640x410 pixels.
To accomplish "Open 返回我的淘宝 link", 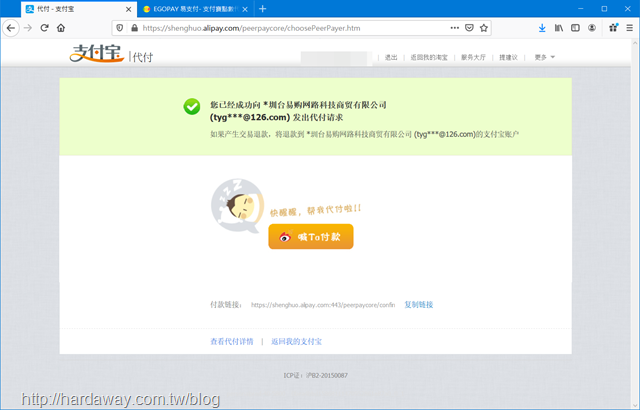I will 429,57.
